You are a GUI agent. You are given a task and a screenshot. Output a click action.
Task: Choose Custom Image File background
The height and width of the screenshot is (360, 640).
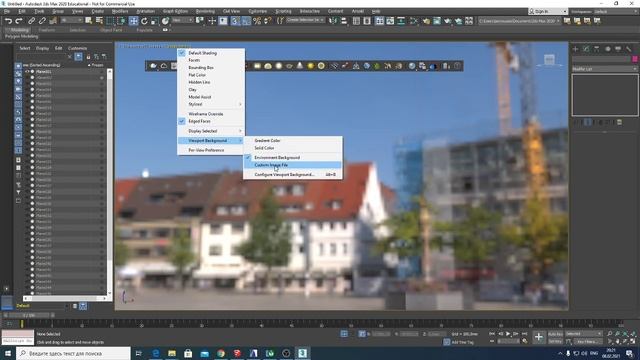coord(293,165)
